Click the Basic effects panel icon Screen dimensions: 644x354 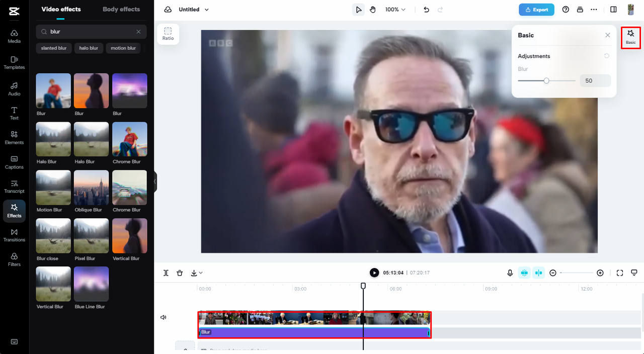click(x=631, y=37)
